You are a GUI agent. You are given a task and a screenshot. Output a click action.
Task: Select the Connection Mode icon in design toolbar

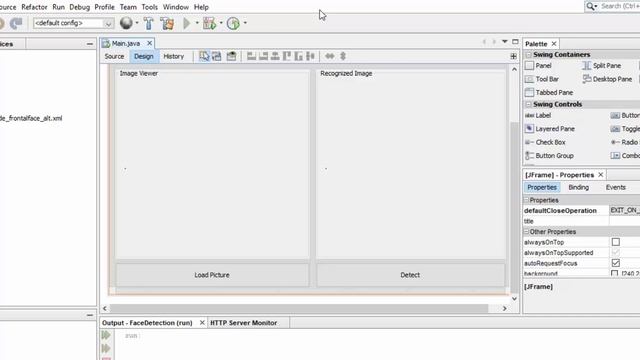point(217,56)
